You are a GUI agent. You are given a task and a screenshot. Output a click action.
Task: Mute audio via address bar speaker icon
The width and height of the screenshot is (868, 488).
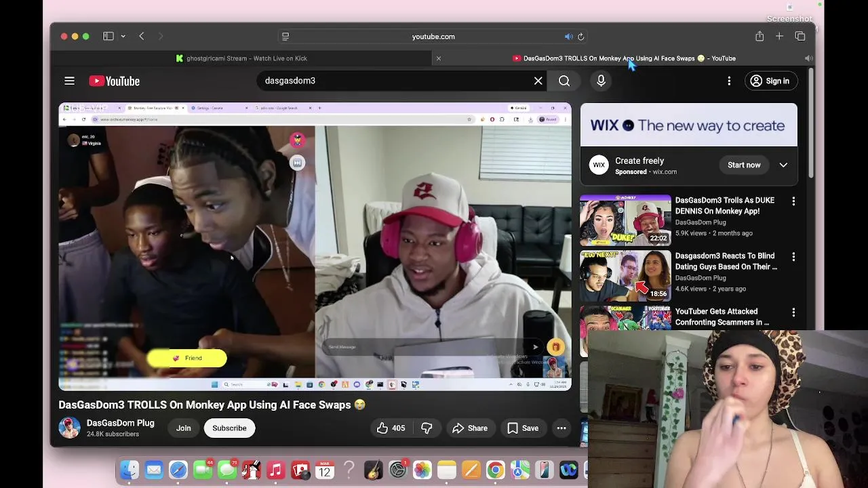568,37
